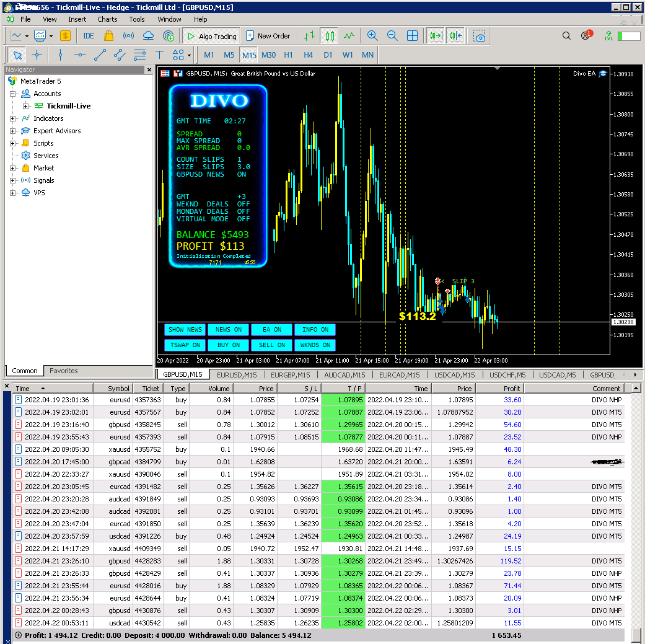645x644 pixels.
Task: Click the zoom out magnifier icon
Action: click(x=392, y=36)
